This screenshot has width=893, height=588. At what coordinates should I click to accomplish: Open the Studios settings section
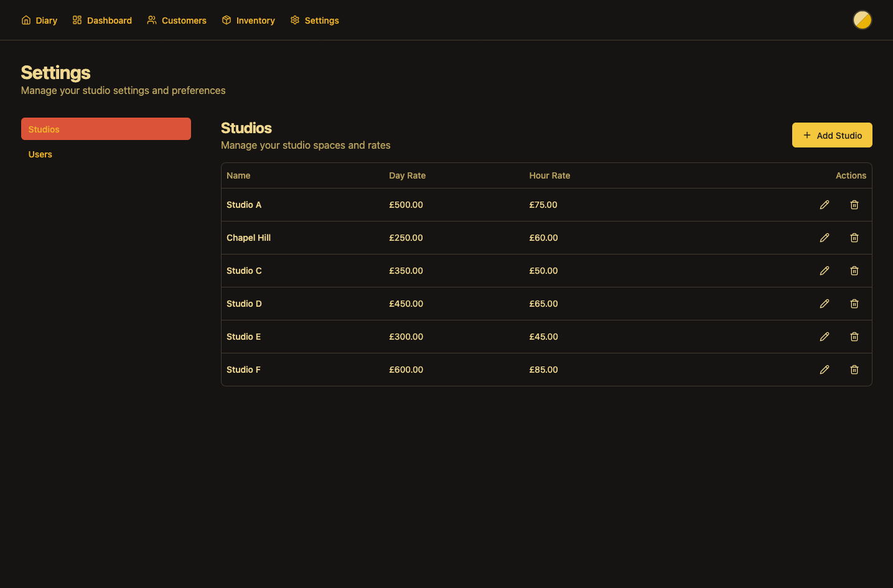point(106,129)
